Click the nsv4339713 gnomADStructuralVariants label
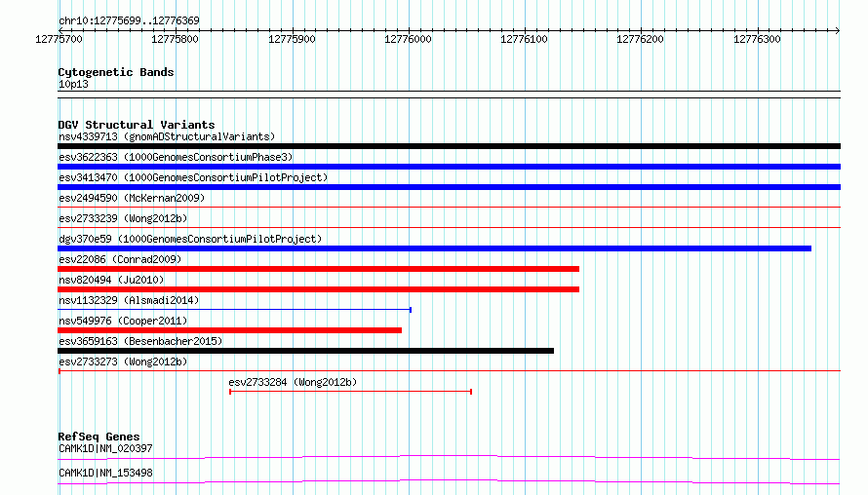Screen dimensions: 868x495 [167, 136]
